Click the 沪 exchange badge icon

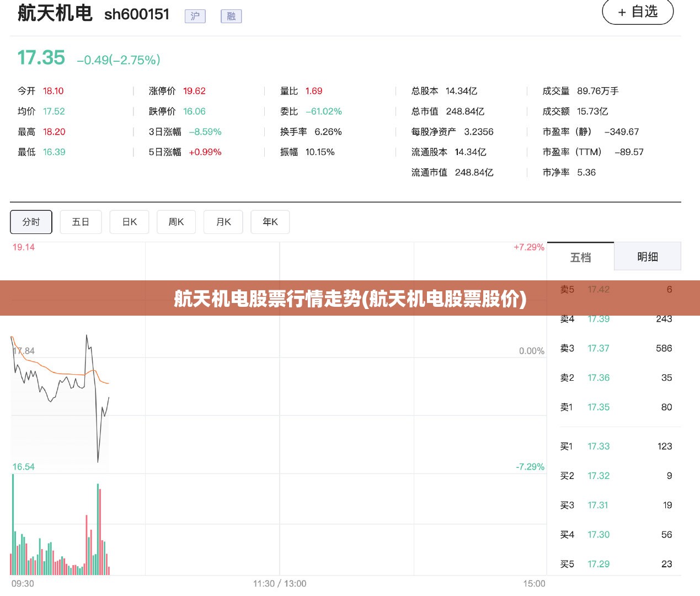coord(195,17)
